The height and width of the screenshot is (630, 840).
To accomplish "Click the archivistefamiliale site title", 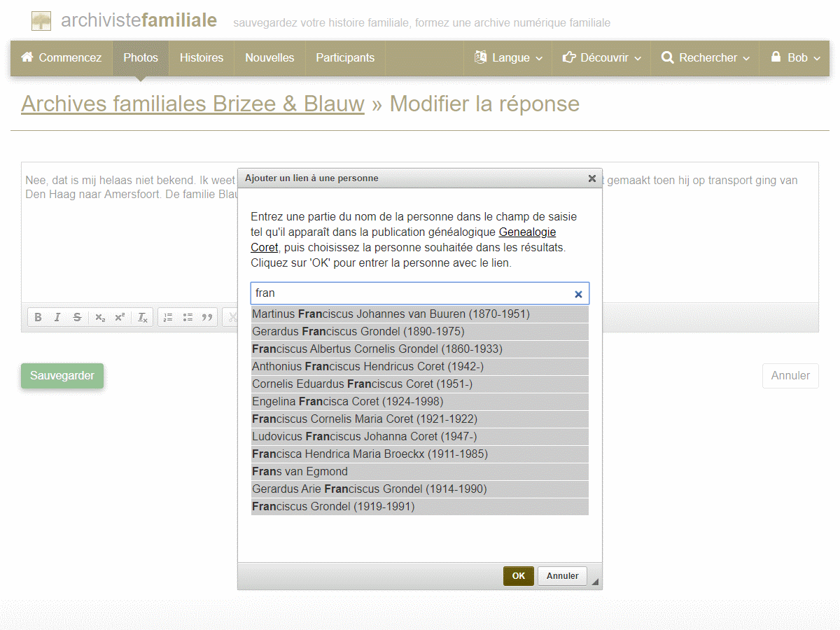I will point(139,20).
